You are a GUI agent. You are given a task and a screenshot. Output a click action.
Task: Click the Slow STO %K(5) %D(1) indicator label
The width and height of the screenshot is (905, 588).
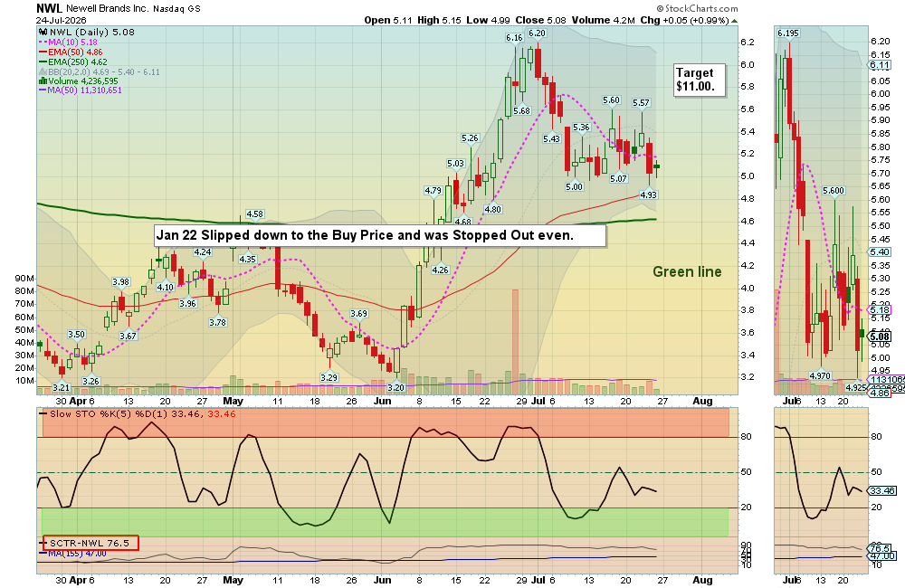coord(138,414)
